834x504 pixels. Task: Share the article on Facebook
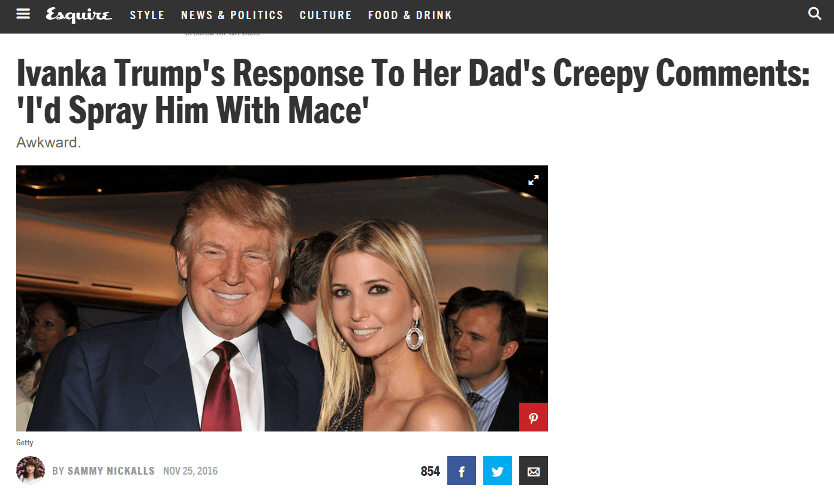pyautogui.click(x=462, y=470)
